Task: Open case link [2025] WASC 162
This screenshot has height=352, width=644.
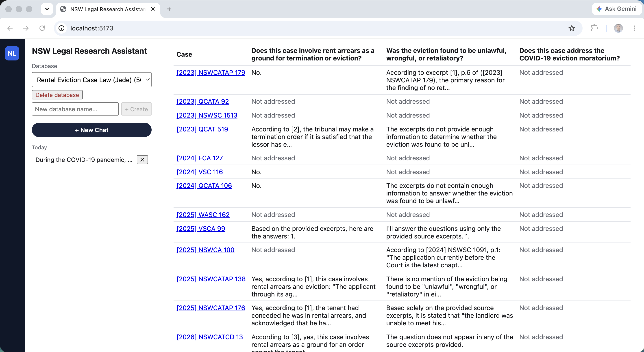Action: (203, 215)
